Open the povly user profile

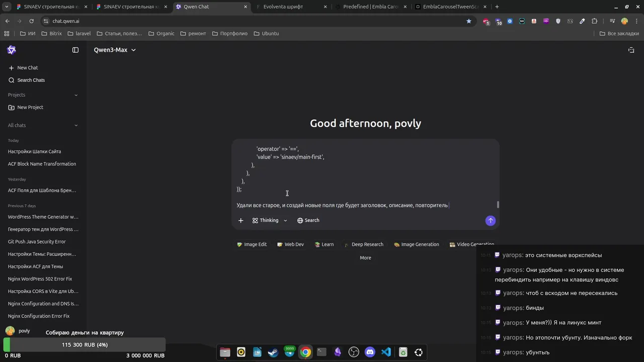click(x=18, y=331)
